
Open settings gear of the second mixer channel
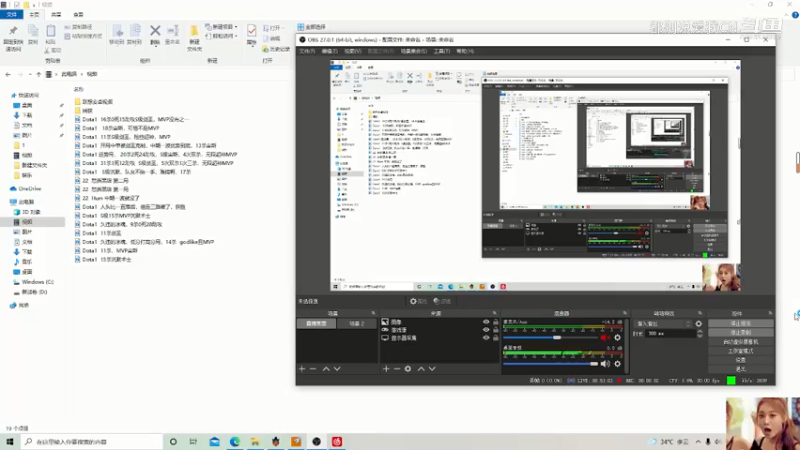[x=617, y=364]
